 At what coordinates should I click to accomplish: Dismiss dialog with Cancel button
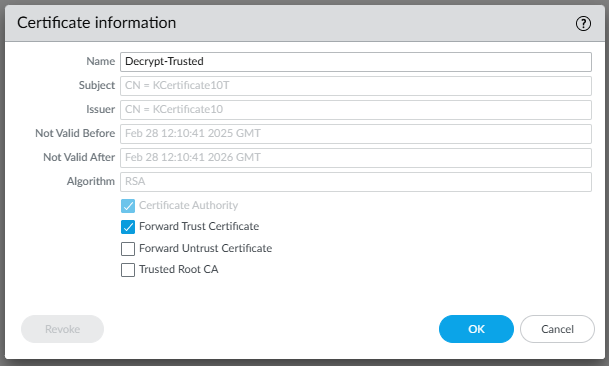click(x=557, y=329)
